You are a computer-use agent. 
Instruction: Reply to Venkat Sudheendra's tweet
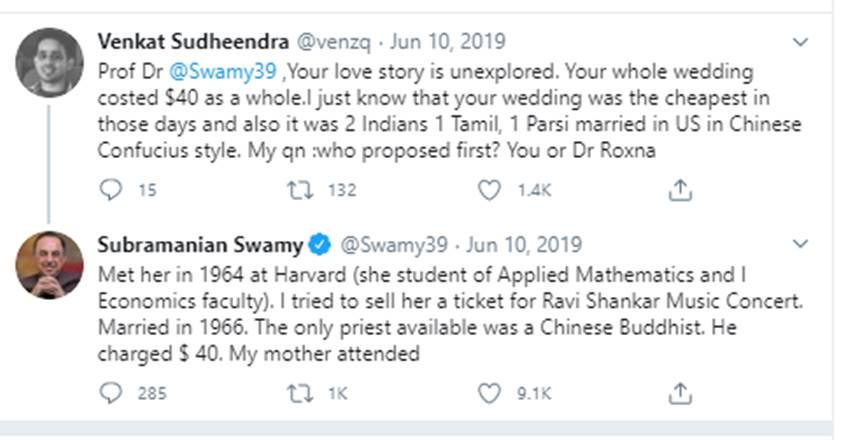pyautogui.click(x=111, y=189)
